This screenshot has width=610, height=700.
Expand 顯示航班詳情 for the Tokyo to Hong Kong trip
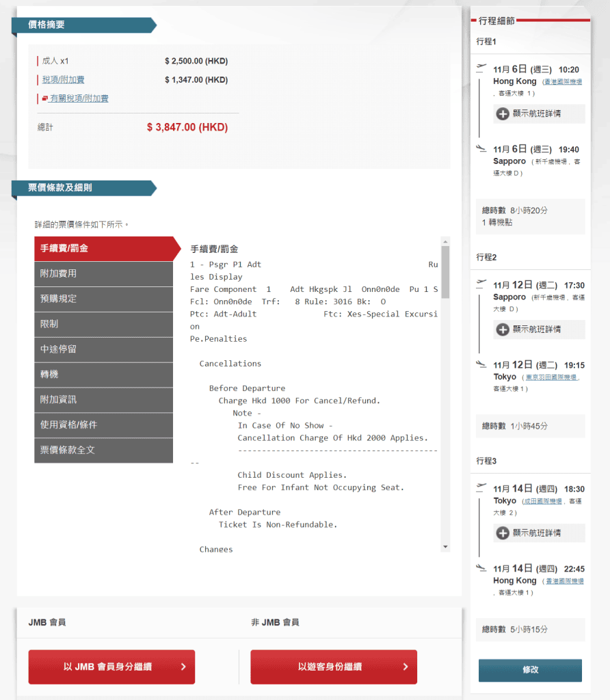tap(537, 533)
